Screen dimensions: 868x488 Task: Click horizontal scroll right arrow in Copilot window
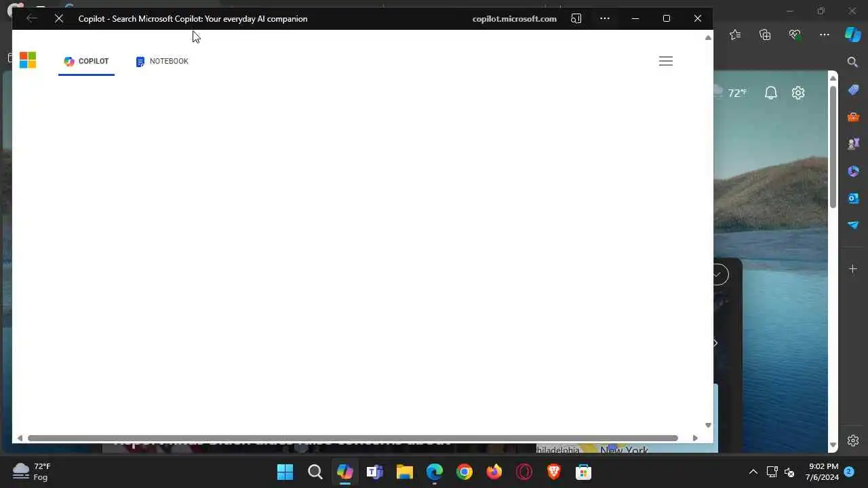tap(695, 438)
